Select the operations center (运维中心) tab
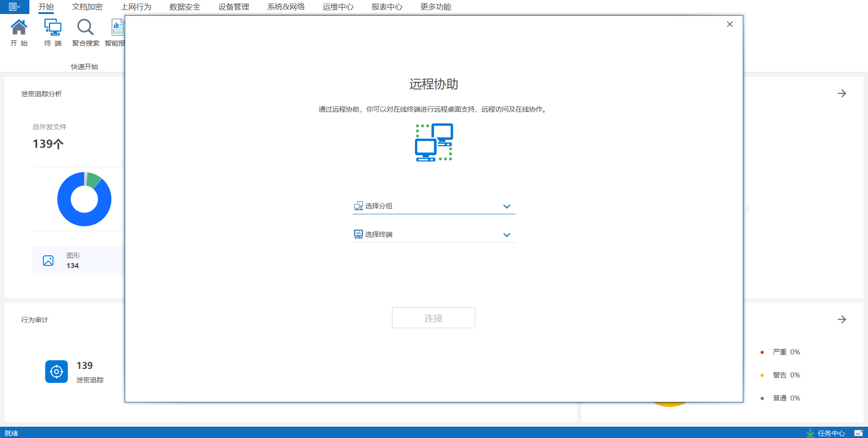This screenshot has height=438, width=868. tap(338, 7)
